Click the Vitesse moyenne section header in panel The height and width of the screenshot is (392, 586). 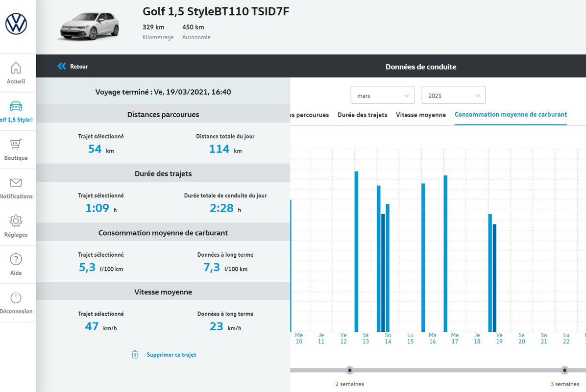[163, 292]
